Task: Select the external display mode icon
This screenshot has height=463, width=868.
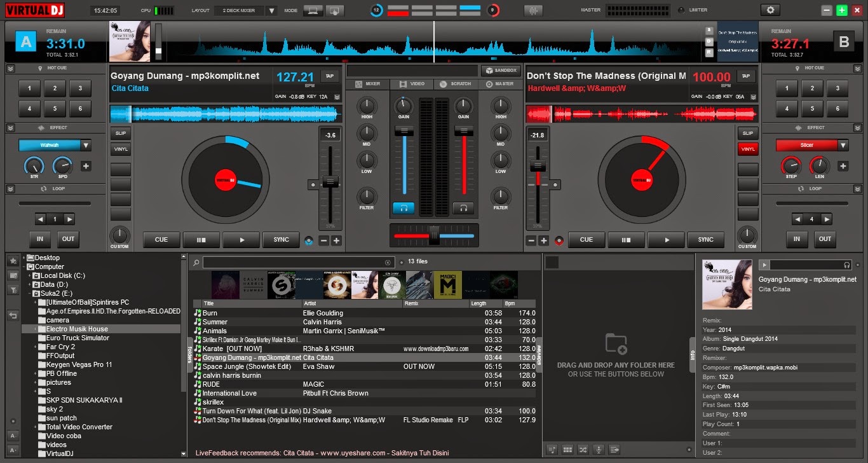Action: (x=334, y=10)
